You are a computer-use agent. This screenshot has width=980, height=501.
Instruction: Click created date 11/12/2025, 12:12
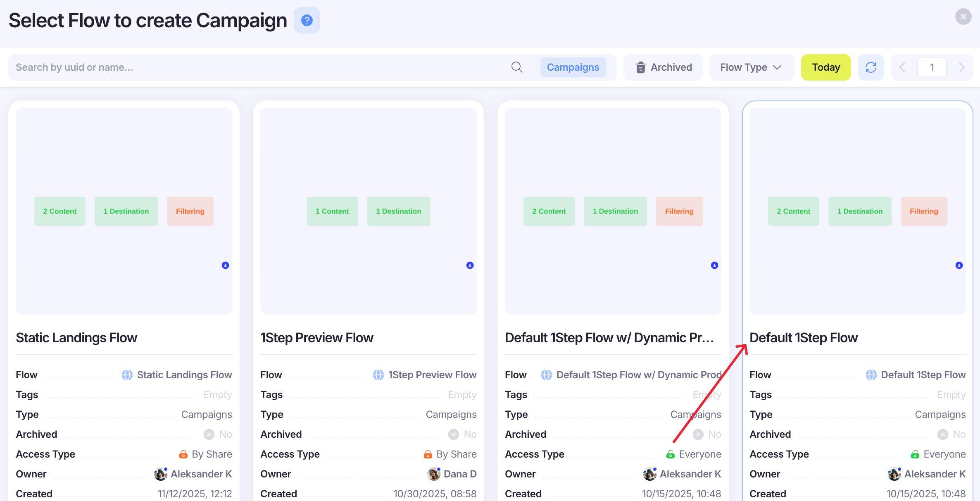tap(195, 494)
